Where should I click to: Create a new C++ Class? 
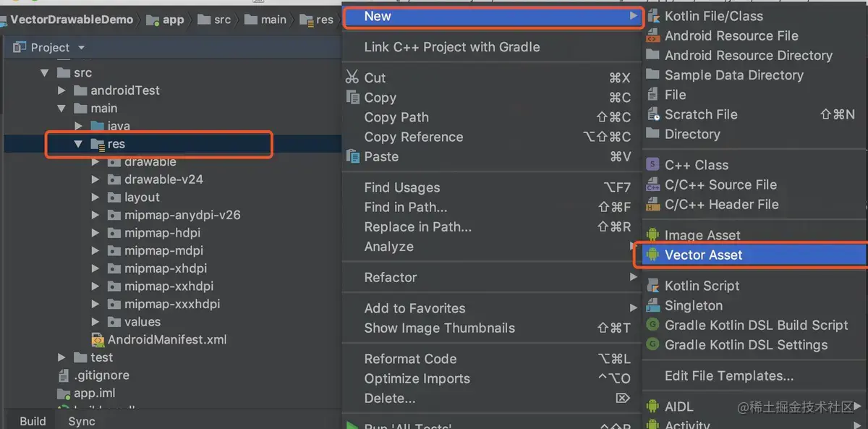[697, 164]
